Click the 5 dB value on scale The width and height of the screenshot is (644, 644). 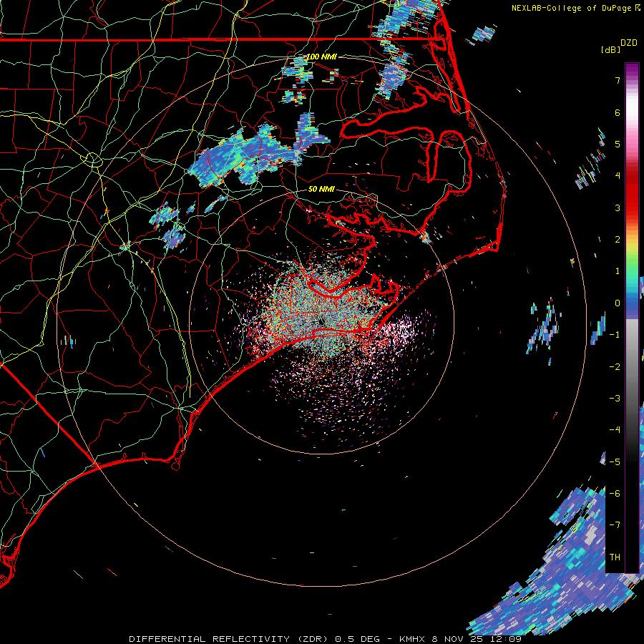618,144
